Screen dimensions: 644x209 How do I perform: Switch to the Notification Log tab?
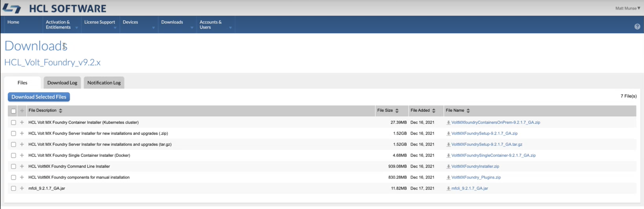104,83
